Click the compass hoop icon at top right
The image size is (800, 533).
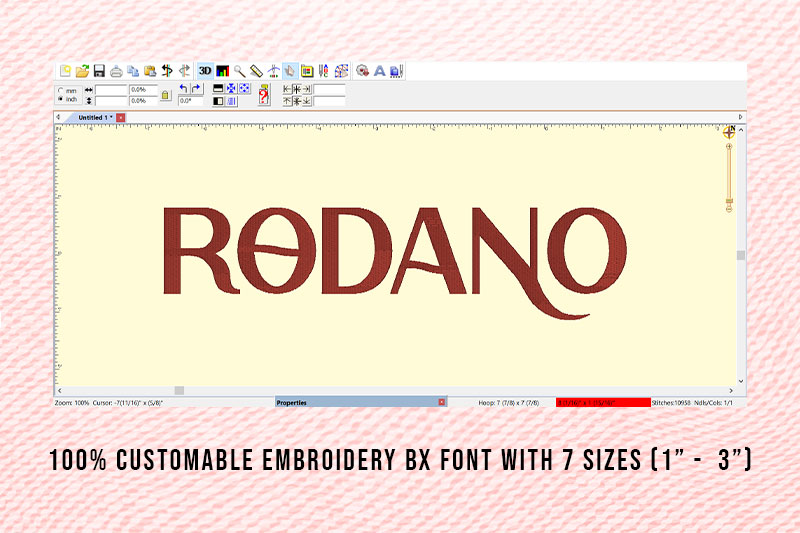[729, 132]
